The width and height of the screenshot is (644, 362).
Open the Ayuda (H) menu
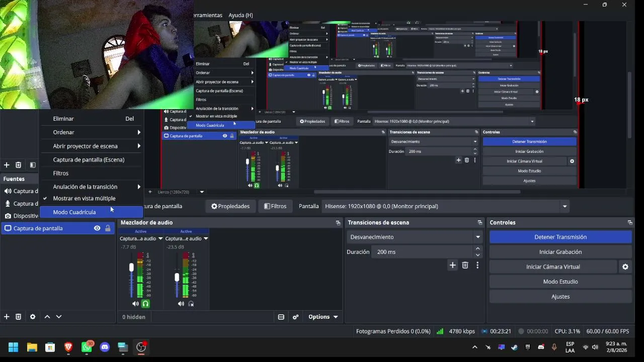pyautogui.click(x=240, y=15)
